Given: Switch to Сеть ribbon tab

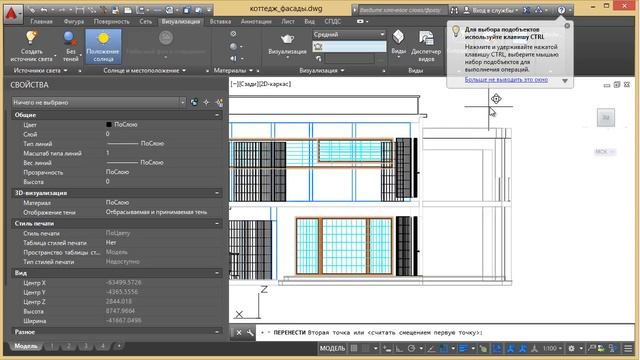Looking at the screenshot, I should tap(145, 22).
